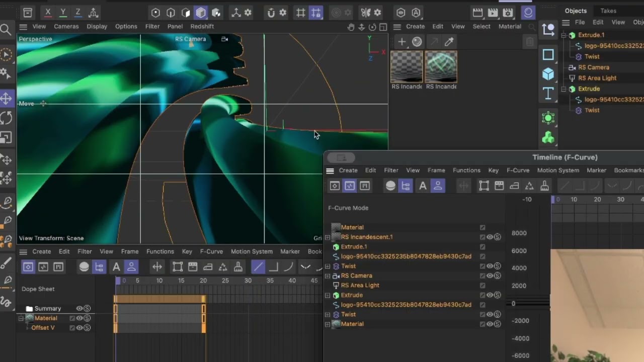Click Frame All icon in Timeline window toolbar

click(484, 186)
